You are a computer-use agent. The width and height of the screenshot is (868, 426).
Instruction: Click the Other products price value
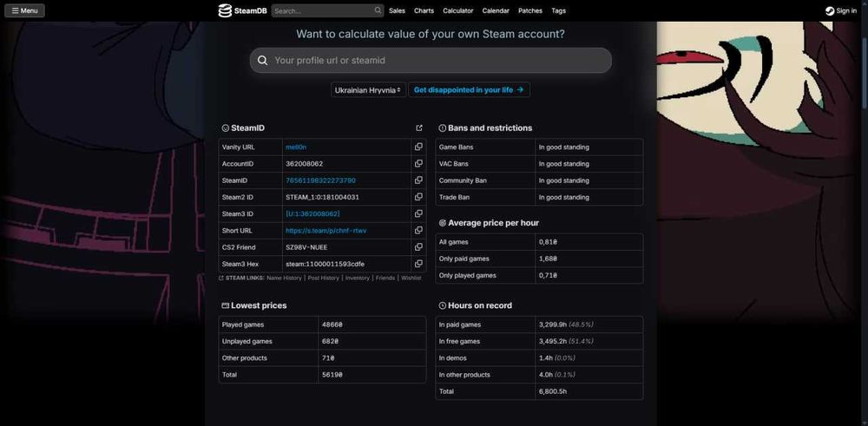(328, 358)
